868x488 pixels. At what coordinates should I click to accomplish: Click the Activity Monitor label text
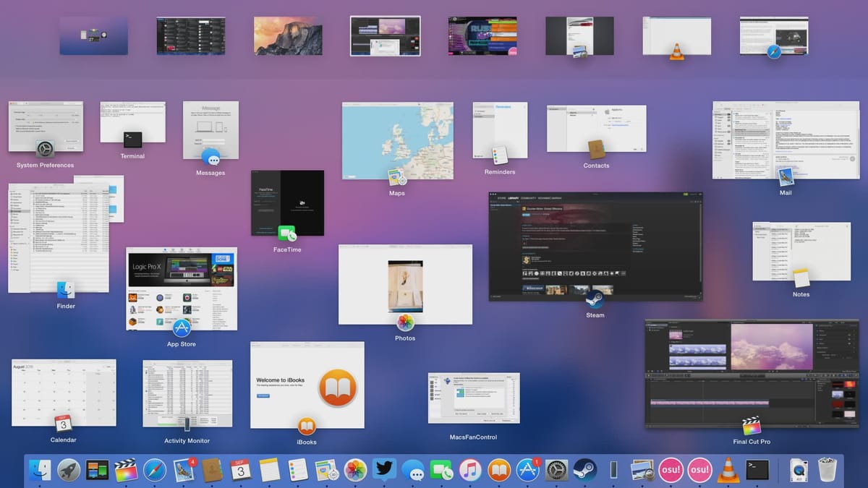coord(187,440)
